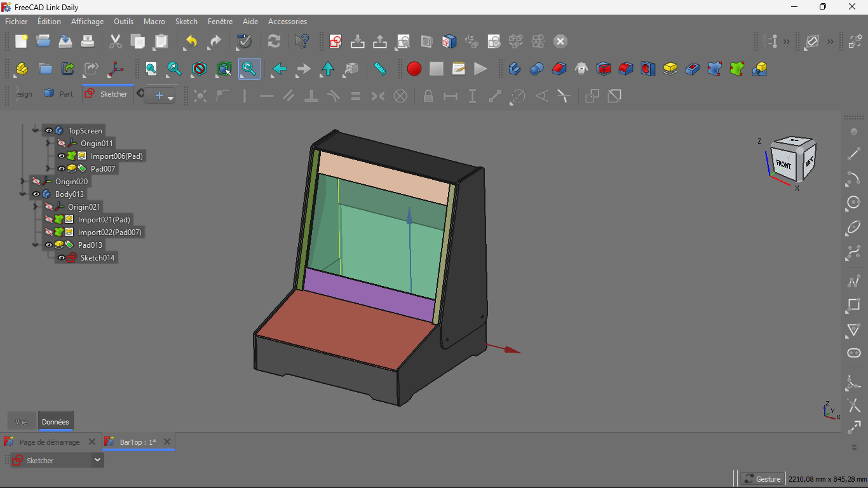Switch to the Part workbench tab
The height and width of the screenshot is (488, 868).
coord(58,94)
